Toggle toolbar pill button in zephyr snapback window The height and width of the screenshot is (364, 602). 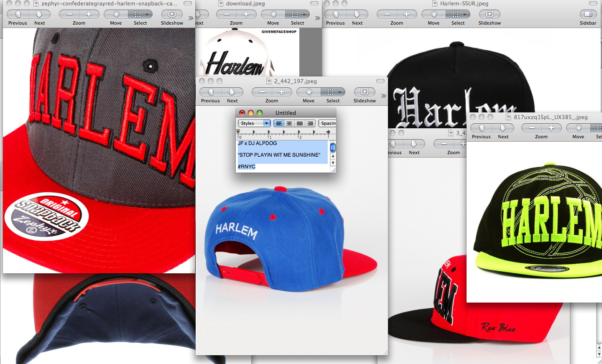click(x=188, y=3)
